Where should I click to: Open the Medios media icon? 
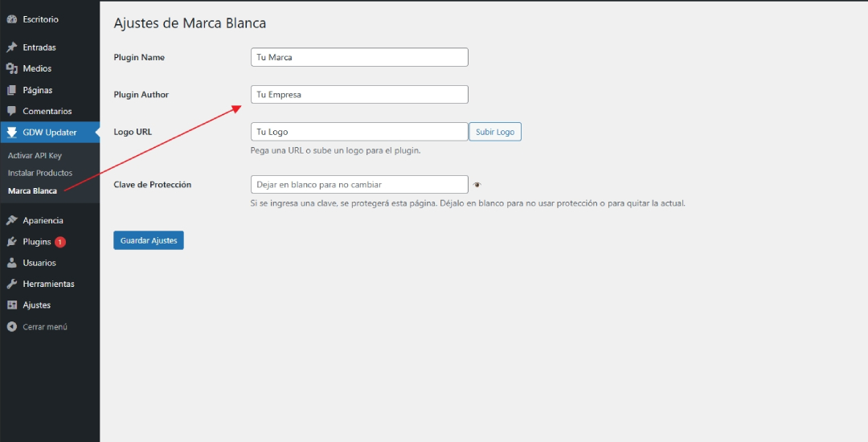(11, 68)
